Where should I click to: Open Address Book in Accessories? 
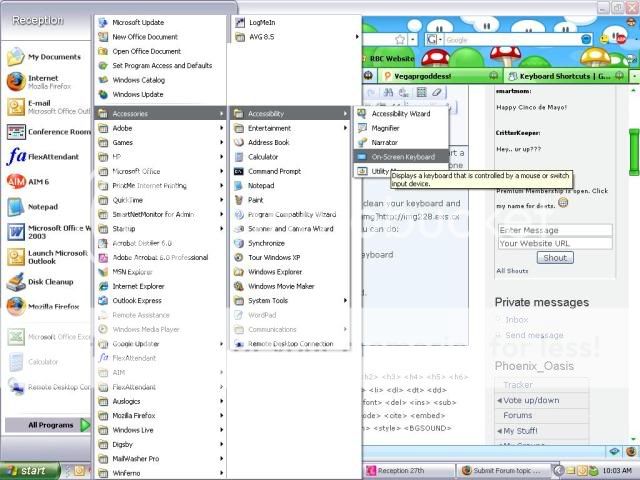(x=290, y=142)
